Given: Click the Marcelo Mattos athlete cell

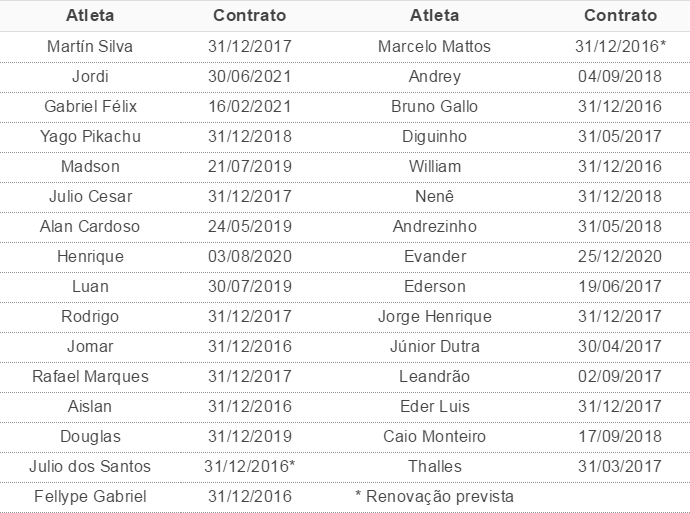Looking at the screenshot, I should 435,46.
